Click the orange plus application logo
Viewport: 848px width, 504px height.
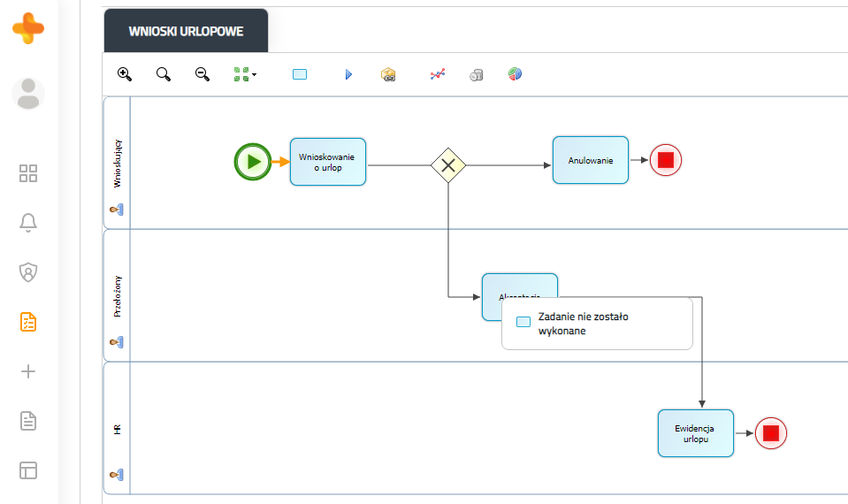[28, 28]
